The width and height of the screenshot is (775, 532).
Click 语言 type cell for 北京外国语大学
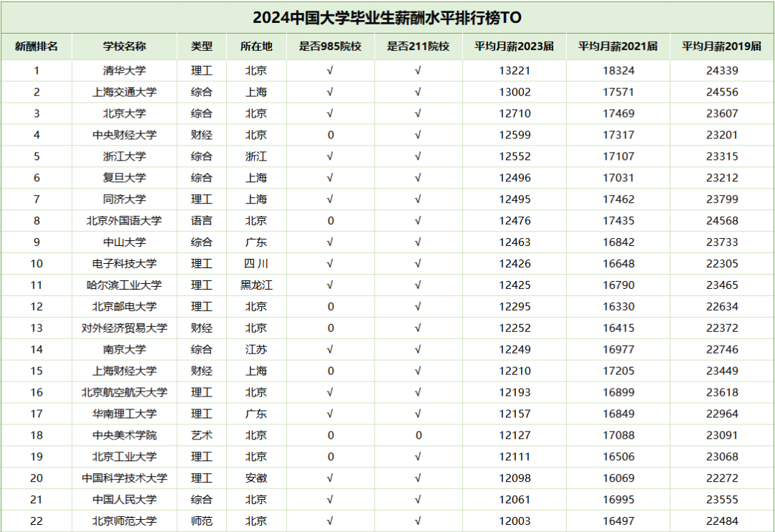[x=202, y=221]
